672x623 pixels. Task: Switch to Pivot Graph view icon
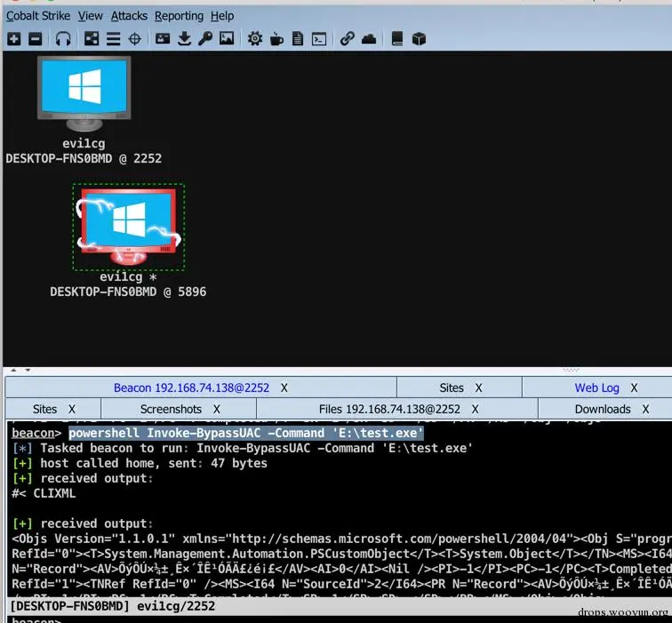92,39
